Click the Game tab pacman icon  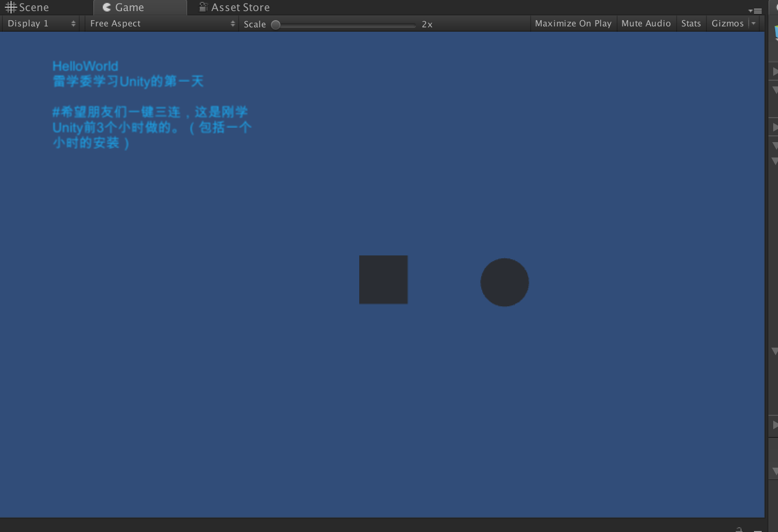pos(107,7)
